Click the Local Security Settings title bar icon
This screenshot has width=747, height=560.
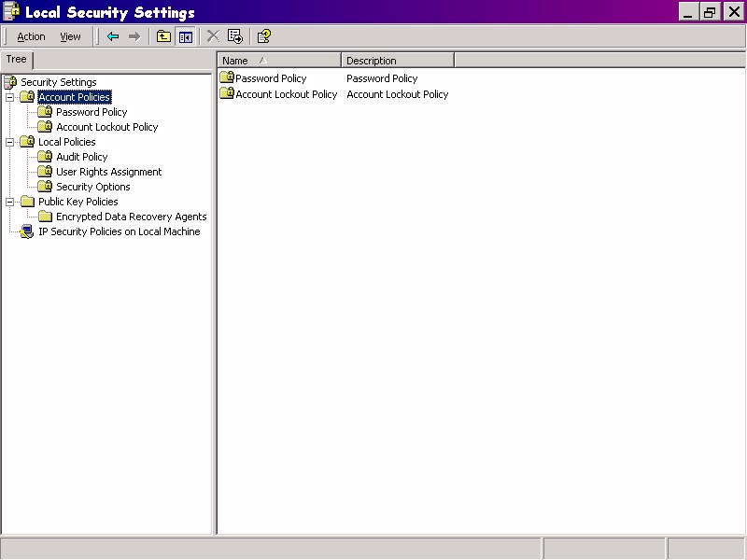pos(11,12)
